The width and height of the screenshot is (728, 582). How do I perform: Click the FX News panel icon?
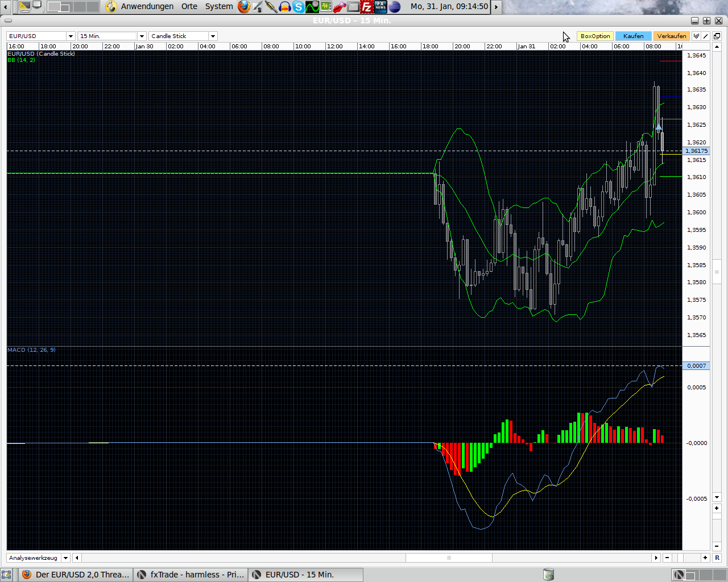(380, 7)
